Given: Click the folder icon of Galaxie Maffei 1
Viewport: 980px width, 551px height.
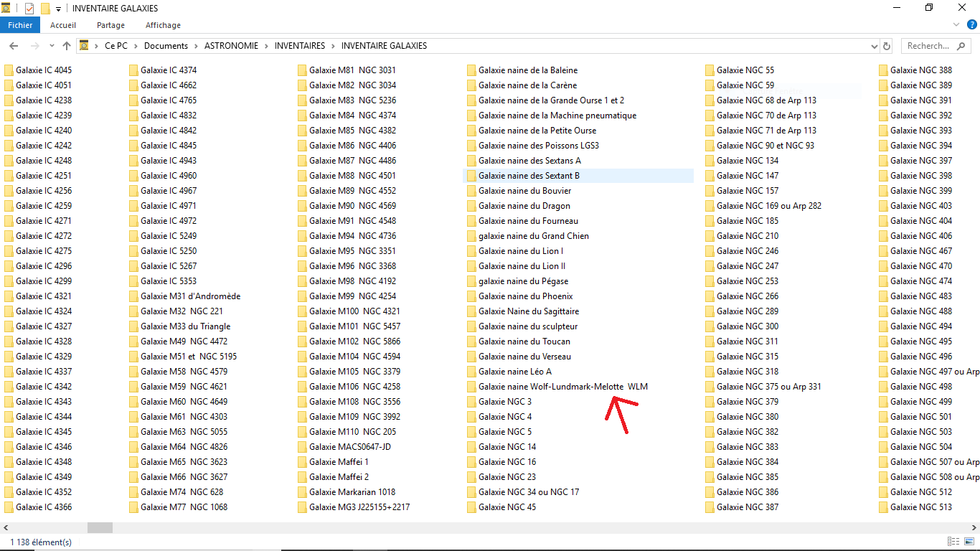Looking at the screenshot, I should (x=302, y=462).
